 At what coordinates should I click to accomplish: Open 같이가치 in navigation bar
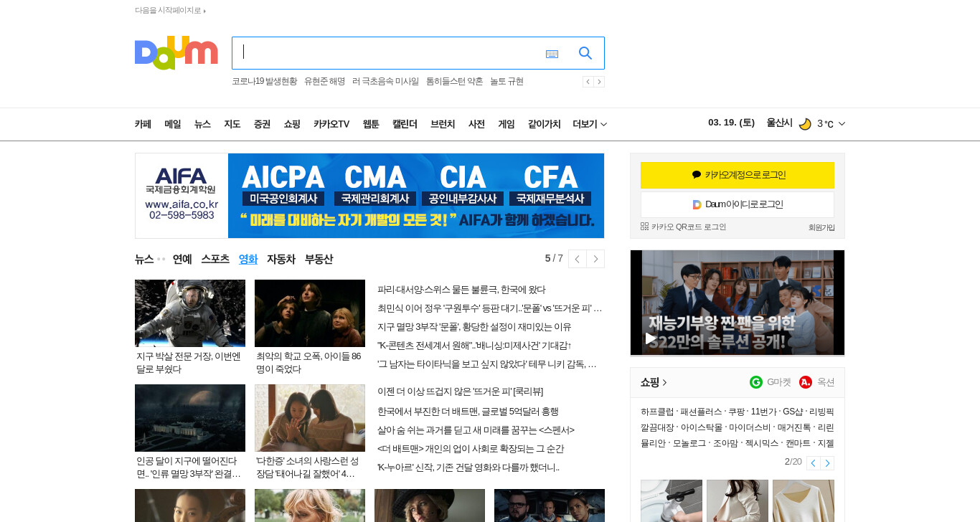[545, 124]
